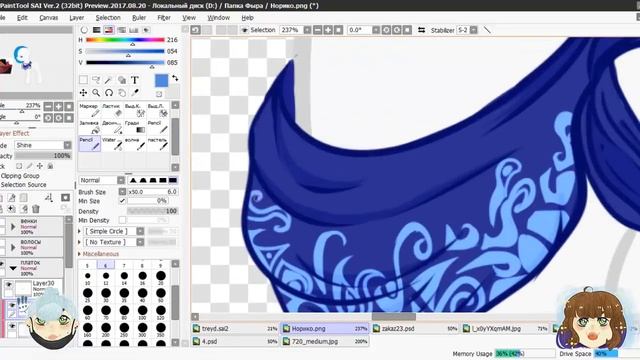Screen dimensions: 640x360
Task: Collapse the платок layer group
Action: (13, 268)
